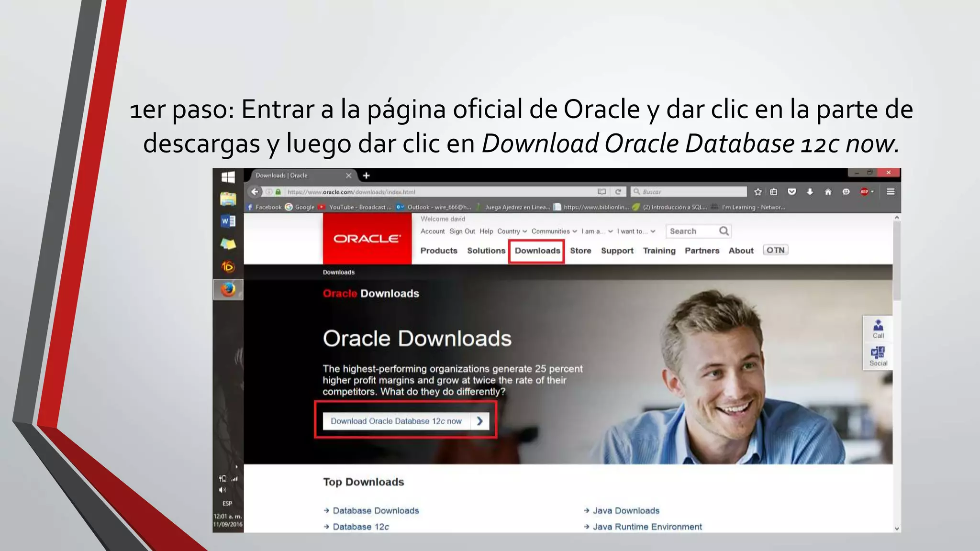Open File Explorer from the taskbar
This screenshot has width=980, height=551.
click(228, 199)
